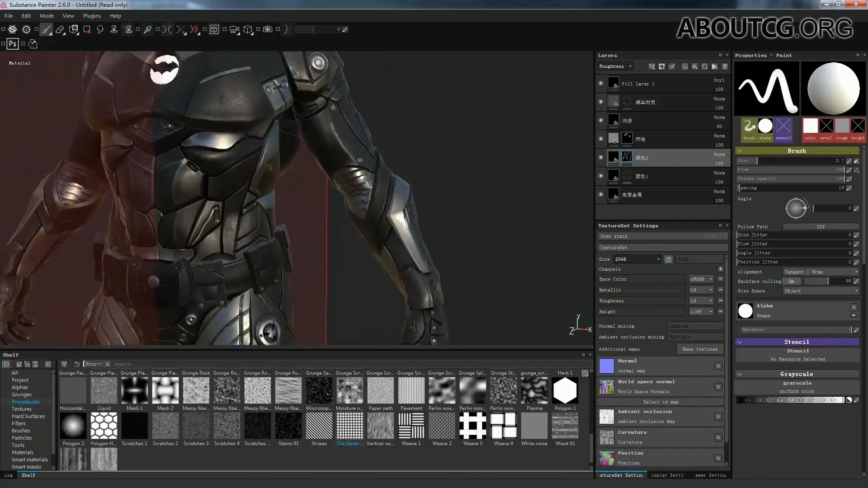Image resolution: width=868 pixels, height=488 pixels.
Task: Hide the 网格 layer
Action: tap(601, 139)
